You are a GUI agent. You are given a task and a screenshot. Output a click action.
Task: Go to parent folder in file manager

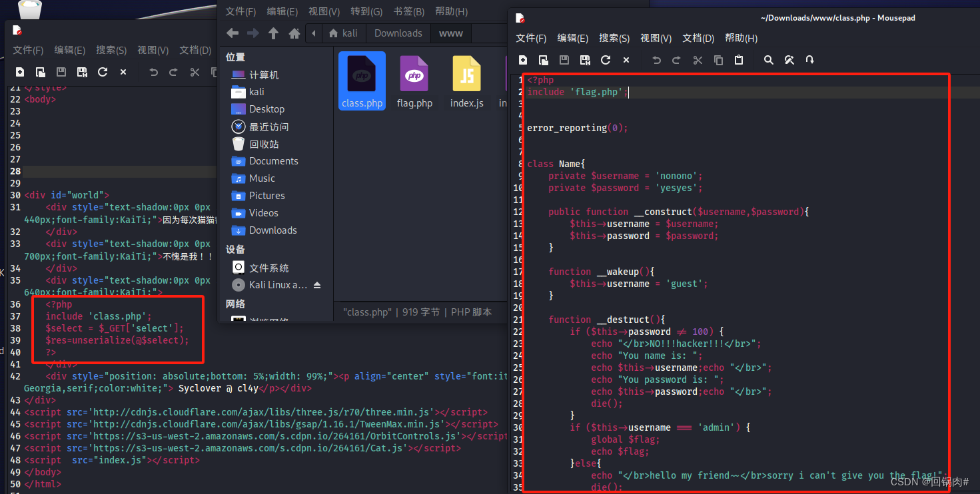point(274,33)
